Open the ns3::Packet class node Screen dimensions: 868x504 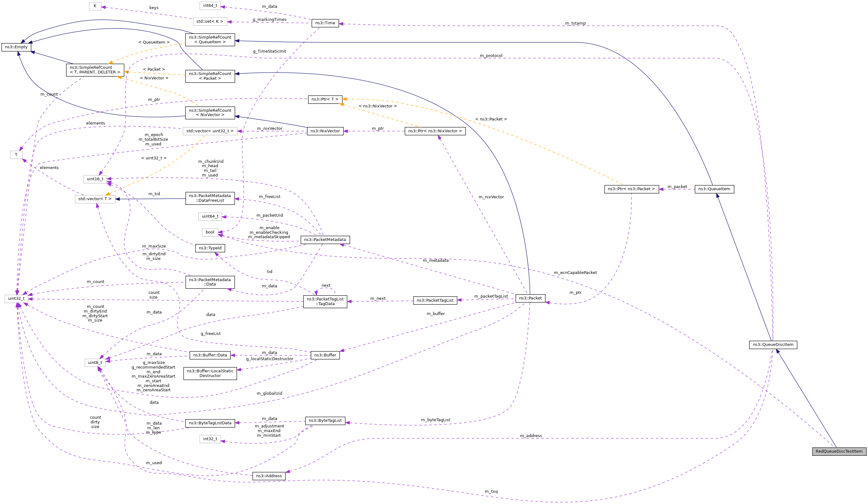coord(530,298)
